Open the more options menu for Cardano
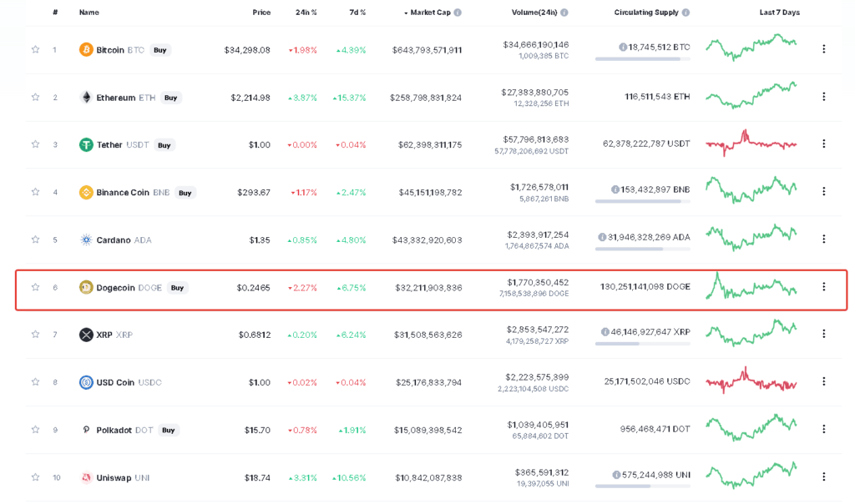Image resolution: width=855 pixels, height=504 pixels. tap(823, 239)
